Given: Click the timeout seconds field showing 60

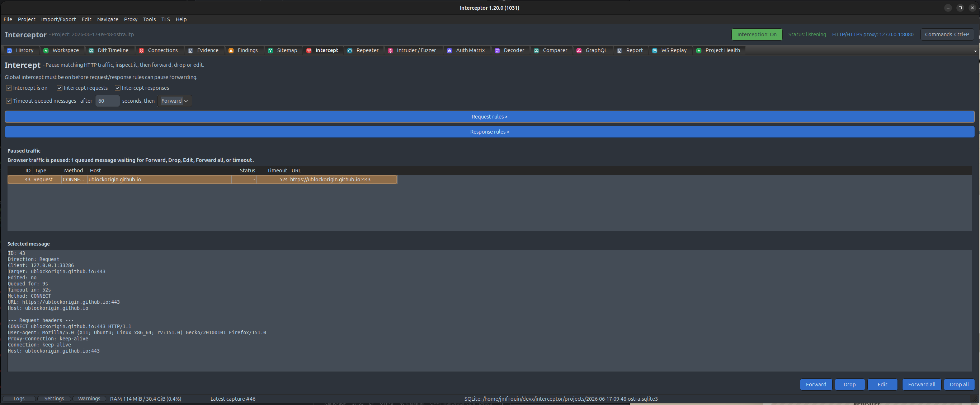Looking at the screenshot, I should [107, 101].
